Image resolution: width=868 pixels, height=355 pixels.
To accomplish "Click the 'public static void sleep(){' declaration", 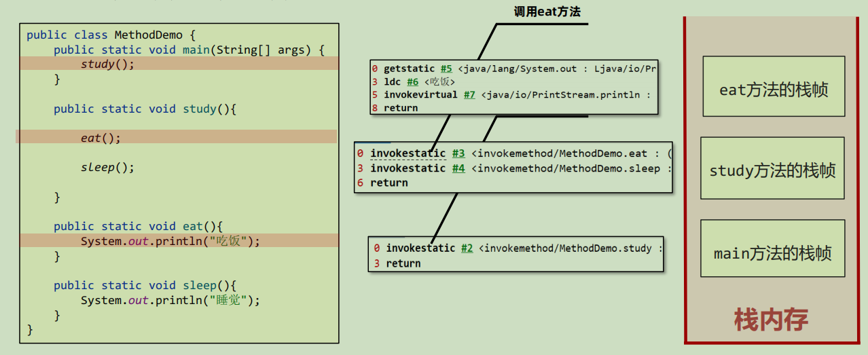I will tap(145, 285).
